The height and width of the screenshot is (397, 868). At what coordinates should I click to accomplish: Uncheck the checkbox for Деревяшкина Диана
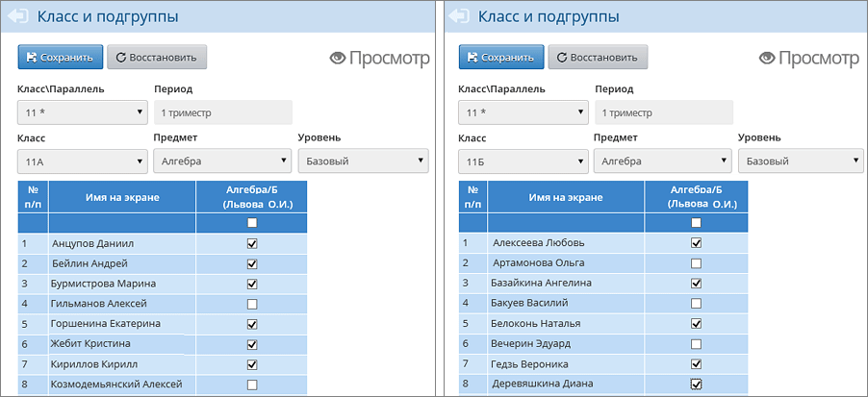click(x=697, y=384)
